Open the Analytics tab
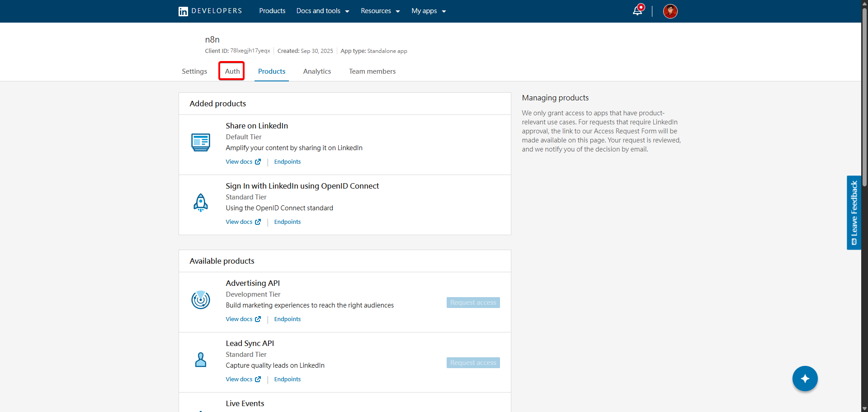This screenshot has height=412, width=868. pos(317,71)
